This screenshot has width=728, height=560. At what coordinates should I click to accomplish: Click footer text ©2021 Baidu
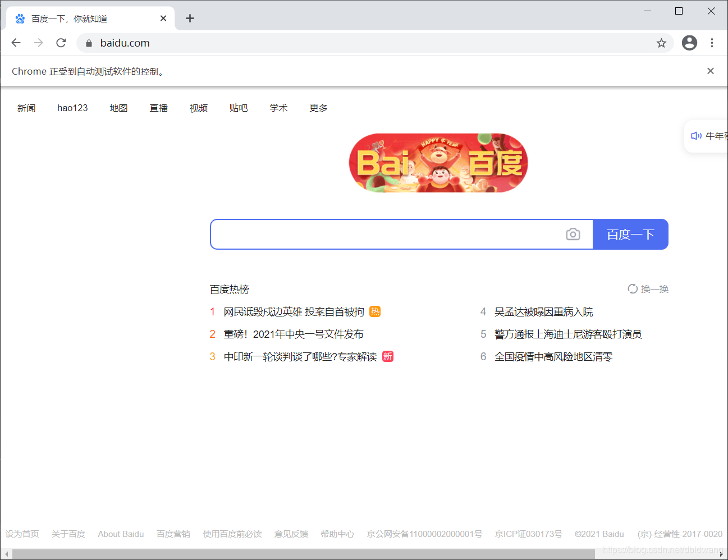pyautogui.click(x=599, y=534)
